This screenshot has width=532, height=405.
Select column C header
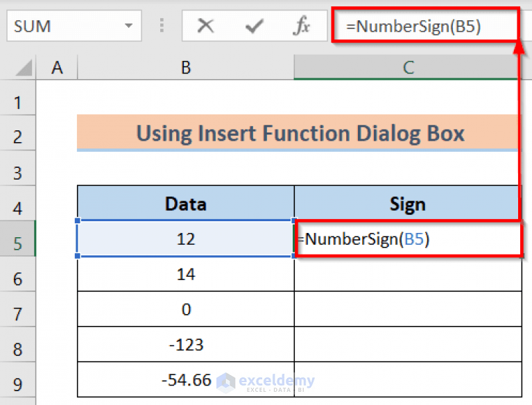click(x=408, y=67)
